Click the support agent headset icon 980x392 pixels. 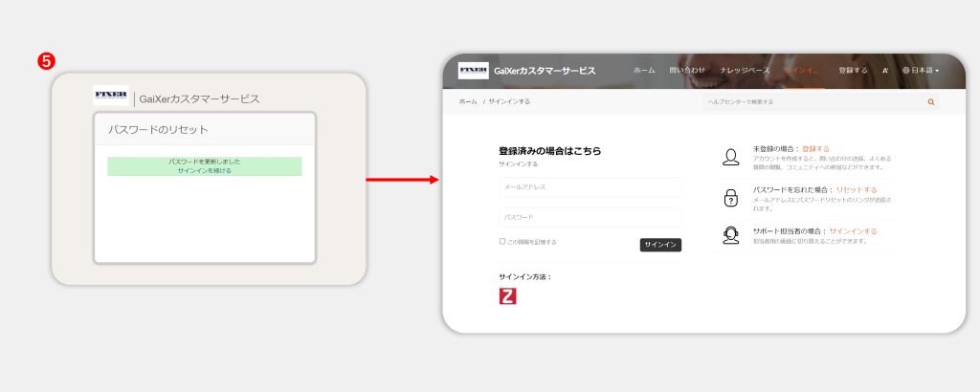731,235
